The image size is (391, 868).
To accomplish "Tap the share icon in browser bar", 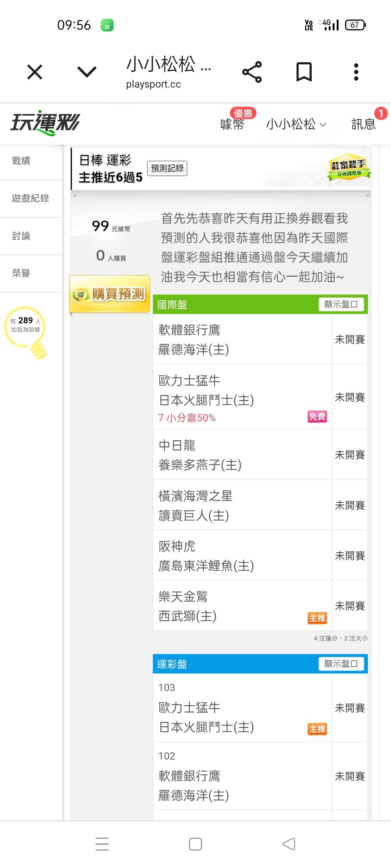I will pos(252,72).
